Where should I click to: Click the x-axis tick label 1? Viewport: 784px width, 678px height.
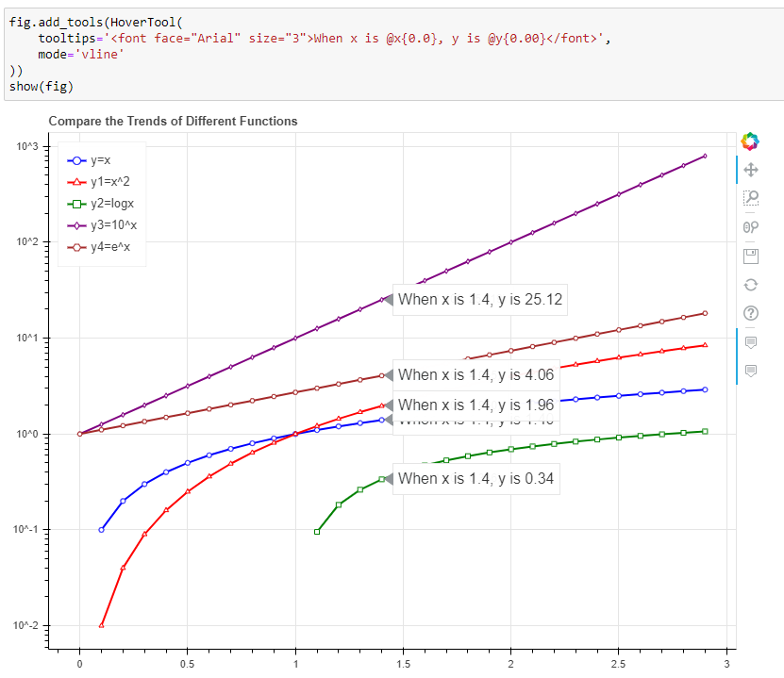[295, 664]
